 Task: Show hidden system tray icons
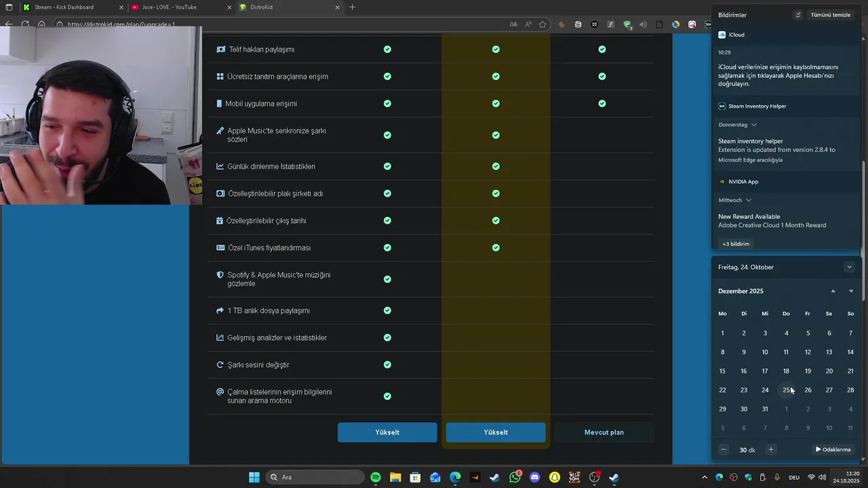[x=705, y=477]
